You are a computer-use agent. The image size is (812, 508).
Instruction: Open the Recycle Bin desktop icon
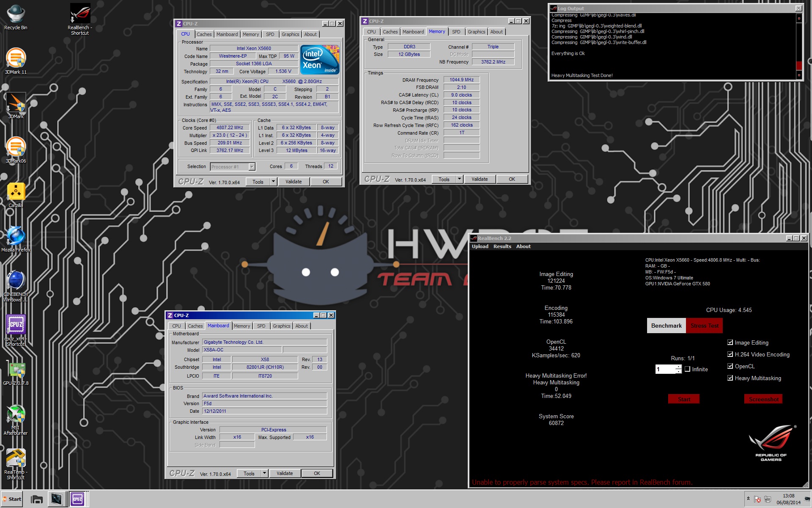(x=16, y=17)
